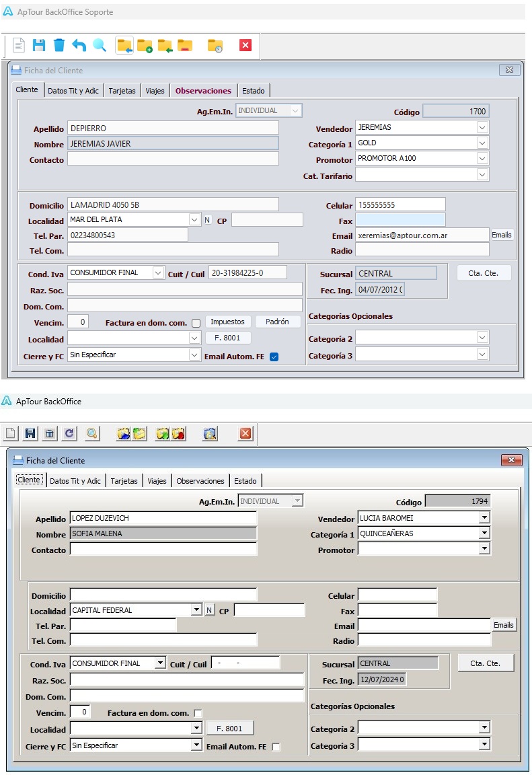
Task: Click the refresh undo icon in bottom toolbar
Action: (x=69, y=433)
